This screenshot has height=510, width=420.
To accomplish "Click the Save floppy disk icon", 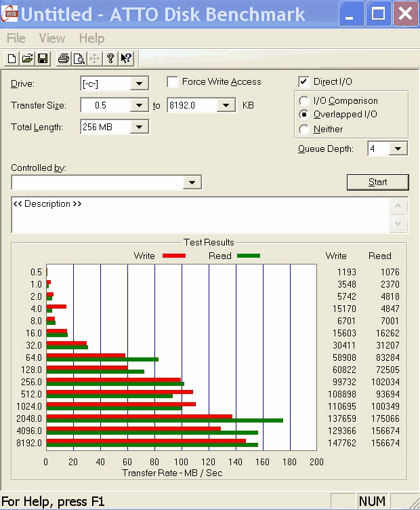I will point(42,59).
